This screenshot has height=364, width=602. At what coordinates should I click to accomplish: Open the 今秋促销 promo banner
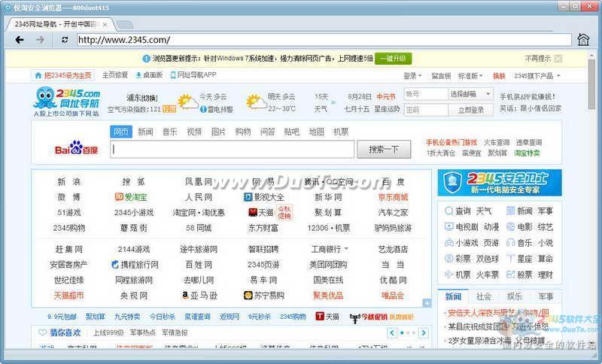(x=382, y=317)
